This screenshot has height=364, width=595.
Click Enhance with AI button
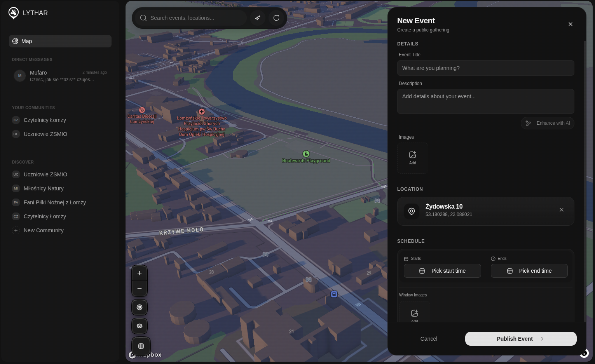point(547,123)
